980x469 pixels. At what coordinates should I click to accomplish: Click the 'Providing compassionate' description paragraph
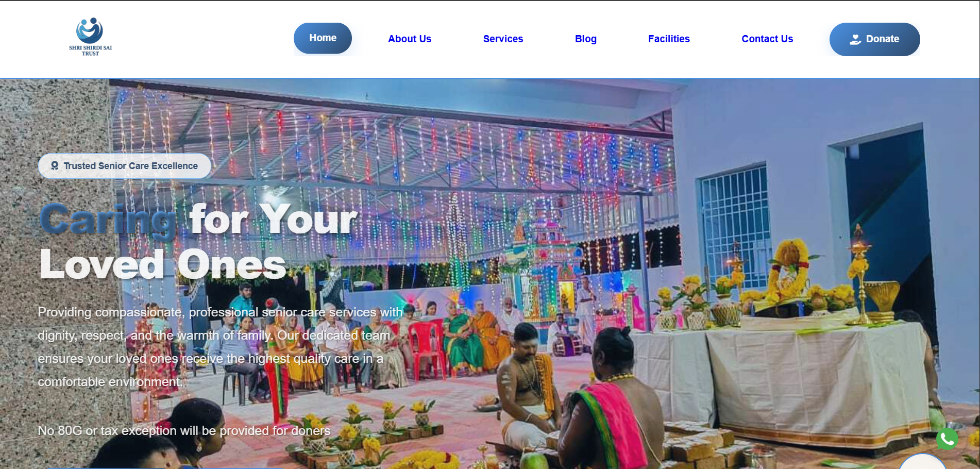(220, 347)
